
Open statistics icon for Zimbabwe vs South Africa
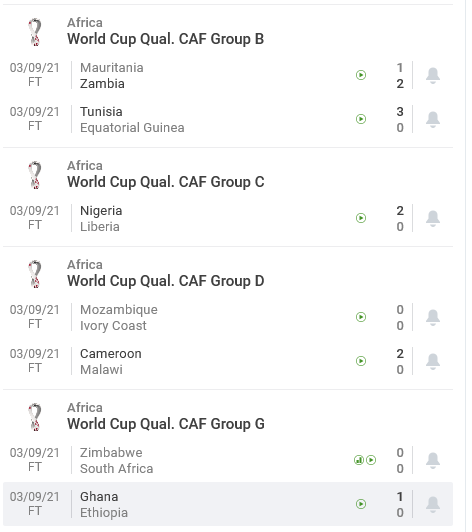[x=359, y=460]
